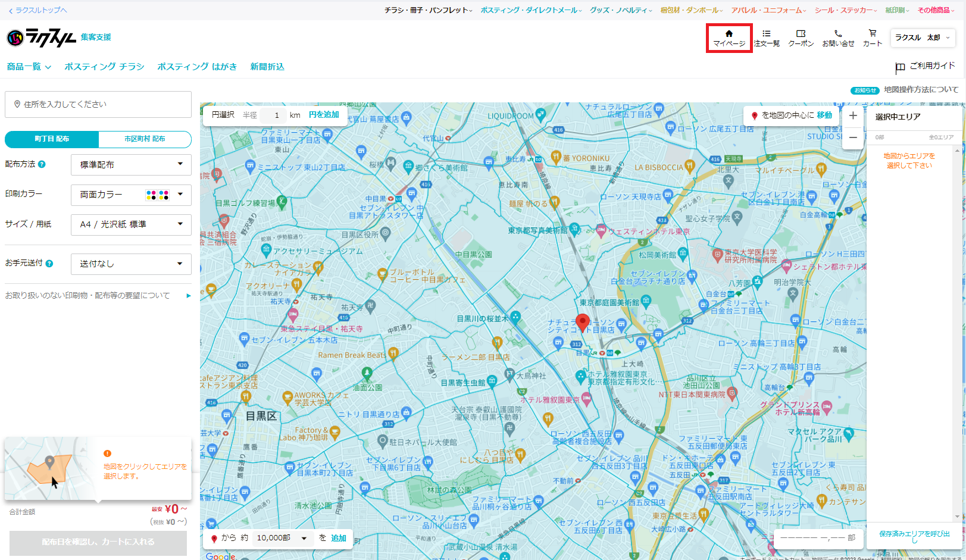This screenshot has width=966, height=560.
Task: Click the 目黒寄生虫館 map marker
Action: click(492, 381)
